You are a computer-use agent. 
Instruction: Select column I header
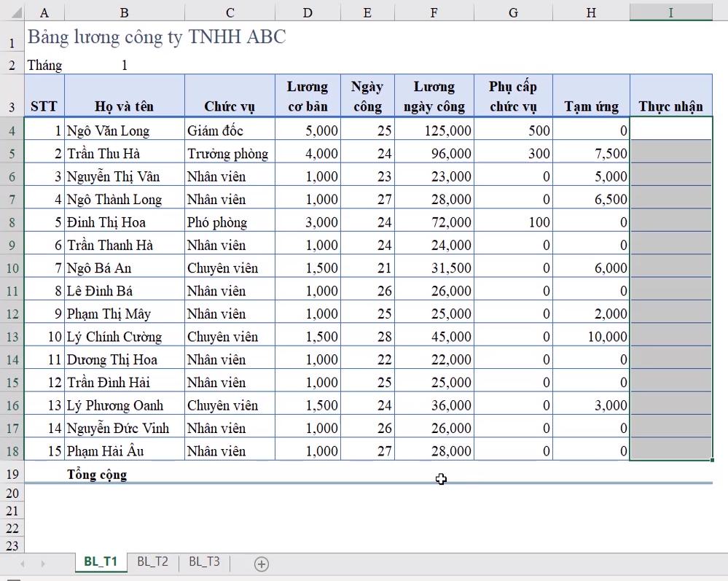point(670,12)
